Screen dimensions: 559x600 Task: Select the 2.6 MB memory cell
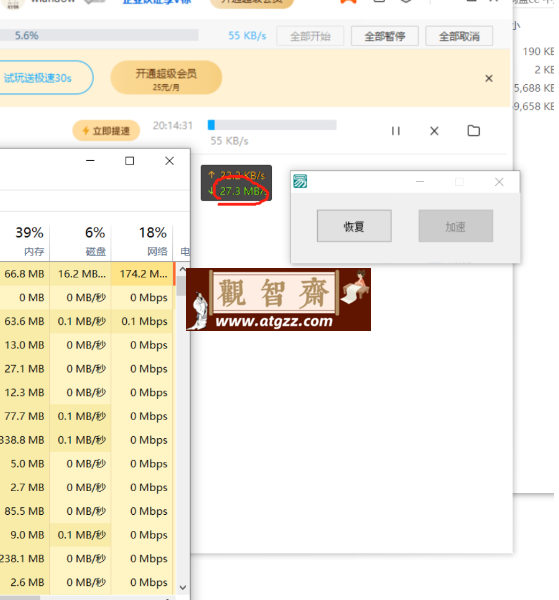[24, 582]
